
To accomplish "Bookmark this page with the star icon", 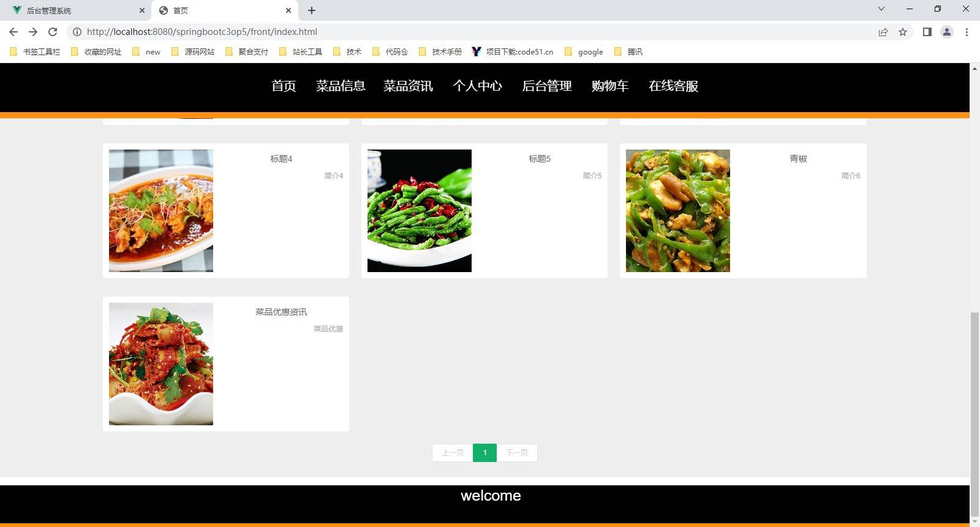I will coord(903,32).
